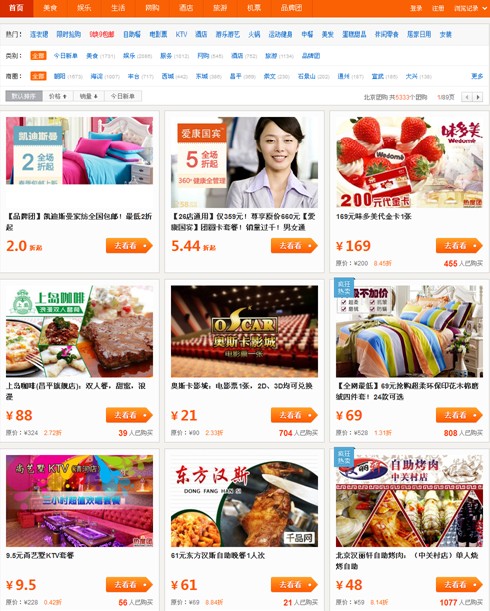Filter hot category by KTV
Image resolution: width=490 pixels, height=611 pixels.
click(181, 34)
